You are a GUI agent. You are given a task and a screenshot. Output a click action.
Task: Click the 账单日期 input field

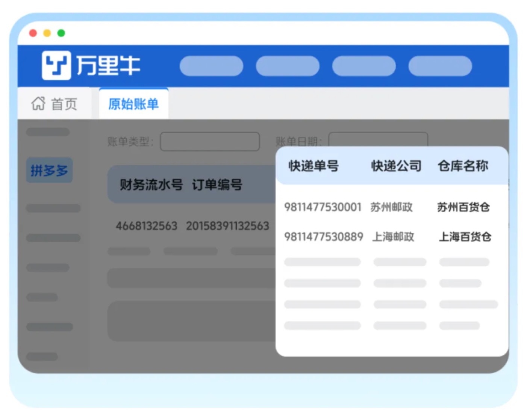378,140
